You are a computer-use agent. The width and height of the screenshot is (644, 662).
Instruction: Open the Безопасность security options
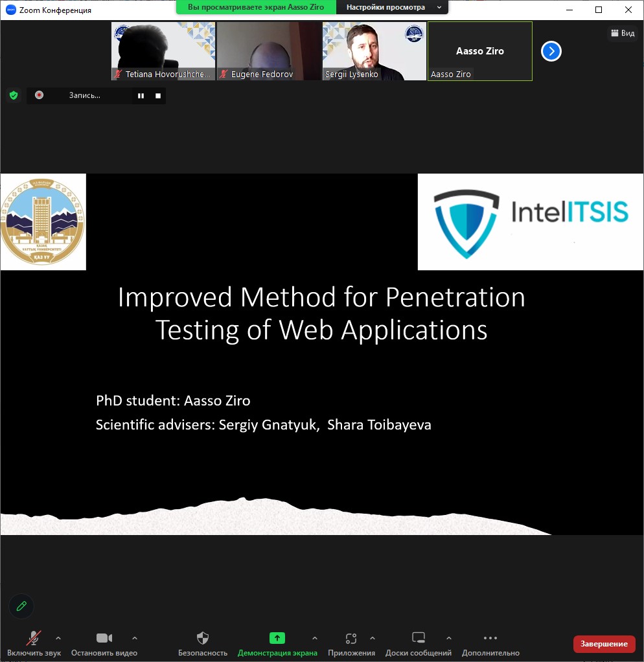203,643
